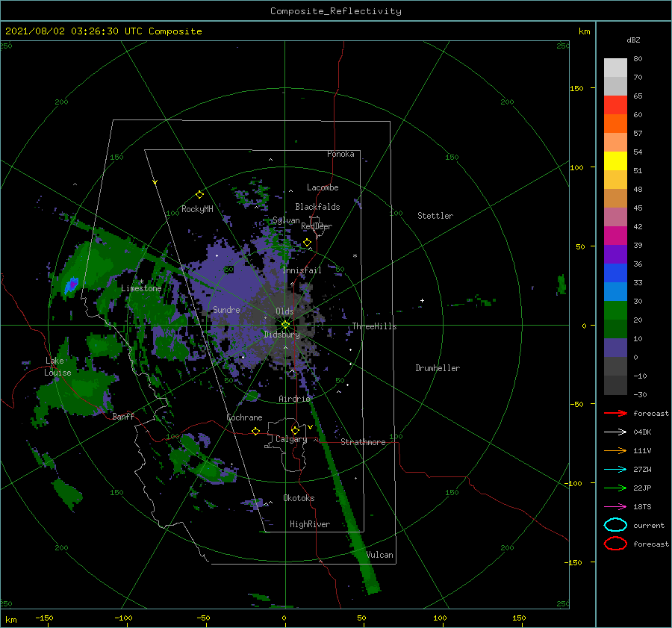Click the Stettler city label
This screenshot has width=672, height=628.
tap(435, 216)
